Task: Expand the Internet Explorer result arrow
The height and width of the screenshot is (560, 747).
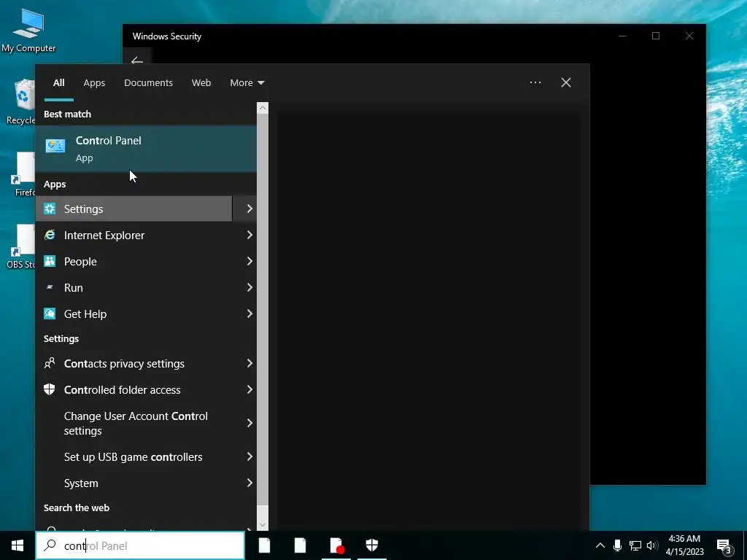Action: [x=249, y=235]
